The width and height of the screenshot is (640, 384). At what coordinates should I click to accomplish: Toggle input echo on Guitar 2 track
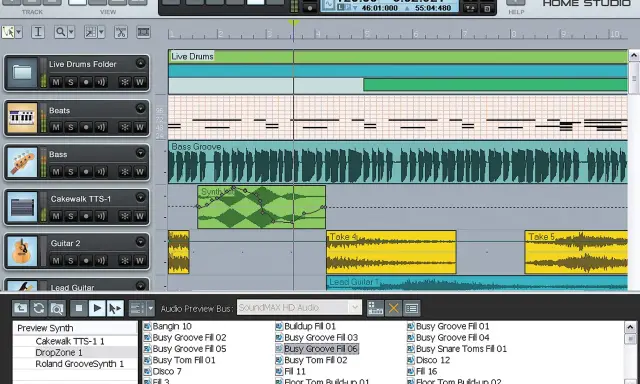(100, 260)
